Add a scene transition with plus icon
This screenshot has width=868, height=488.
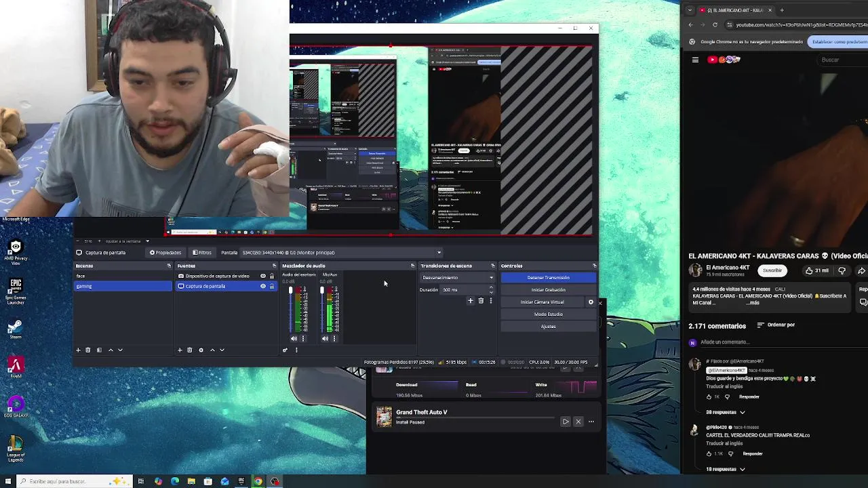[x=471, y=301]
